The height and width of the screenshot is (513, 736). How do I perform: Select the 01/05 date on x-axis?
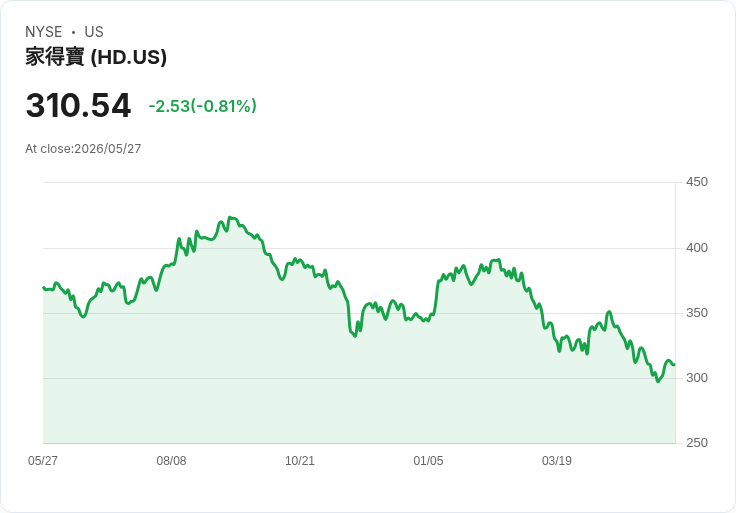coord(428,460)
